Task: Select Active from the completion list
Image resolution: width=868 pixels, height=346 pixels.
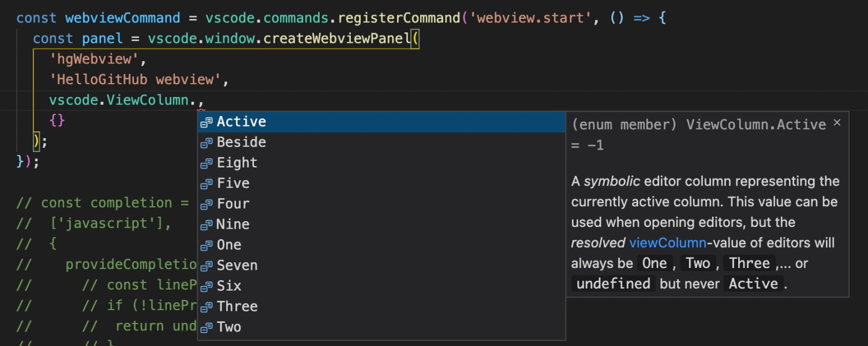Action: click(241, 122)
